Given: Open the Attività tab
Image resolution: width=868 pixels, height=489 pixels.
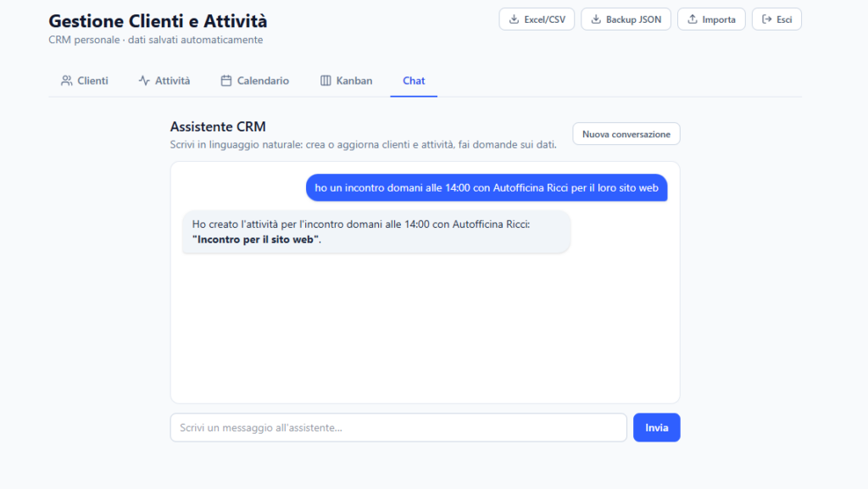Looking at the screenshot, I should [x=164, y=81].
